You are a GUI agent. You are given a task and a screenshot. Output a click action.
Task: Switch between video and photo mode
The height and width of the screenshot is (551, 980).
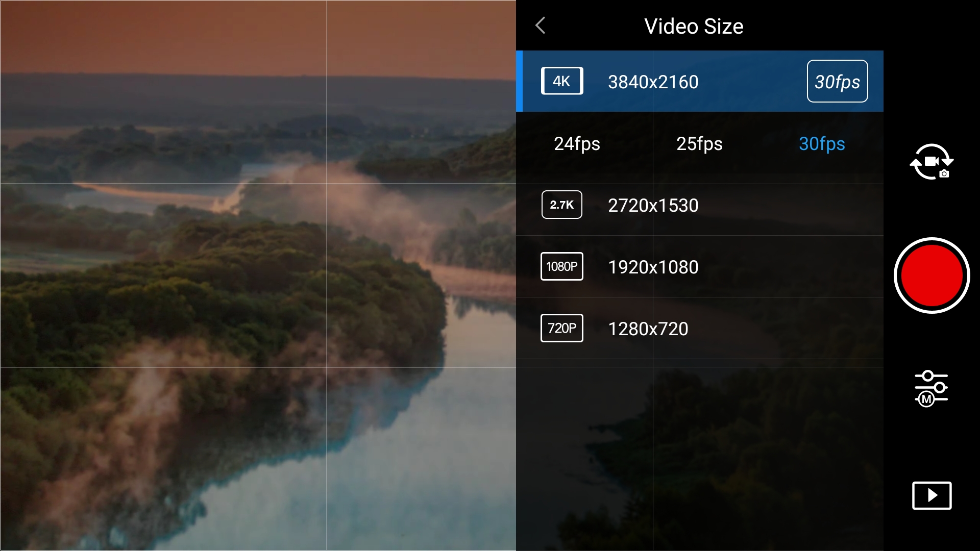[932, 162]
